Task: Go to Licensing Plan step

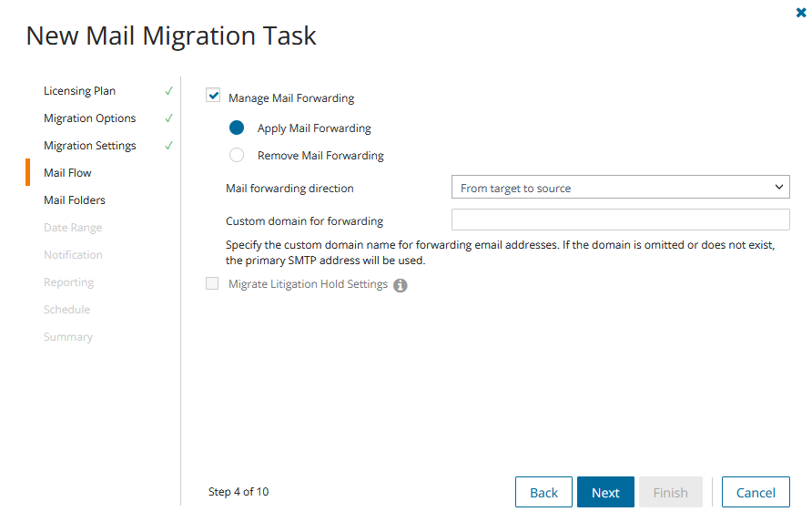Action: [x=79, y=91]
